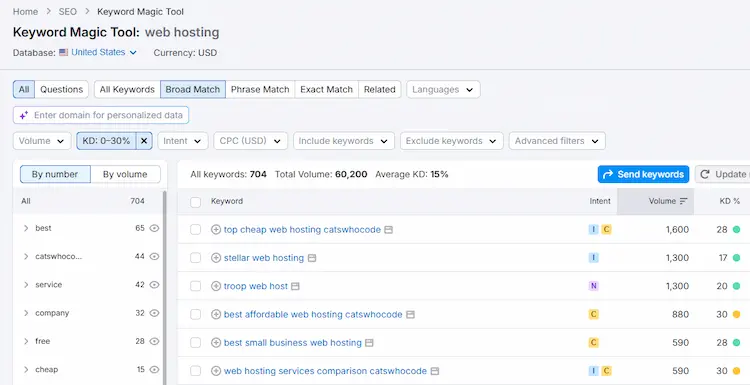Check box for 'top cheap web hosting catswhocode'
The height and width of the screenshot is (385, 750).
(x=195, y=230)
